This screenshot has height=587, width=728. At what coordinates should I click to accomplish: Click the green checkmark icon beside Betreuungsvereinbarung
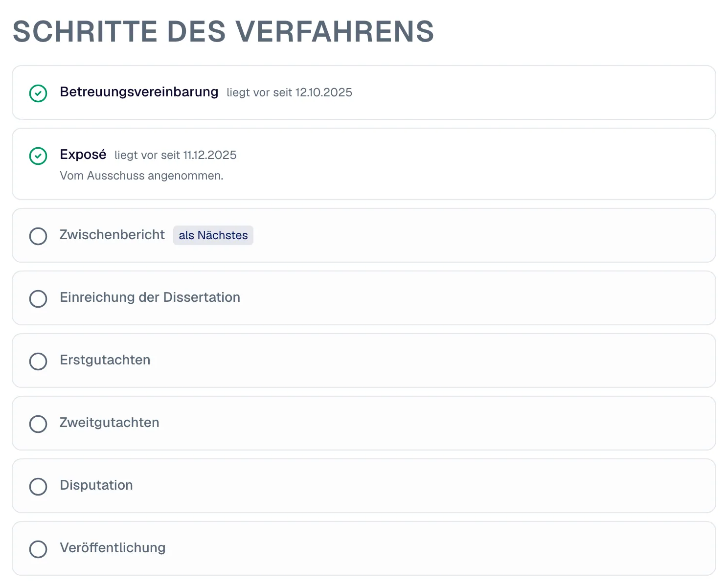(38, 93)
